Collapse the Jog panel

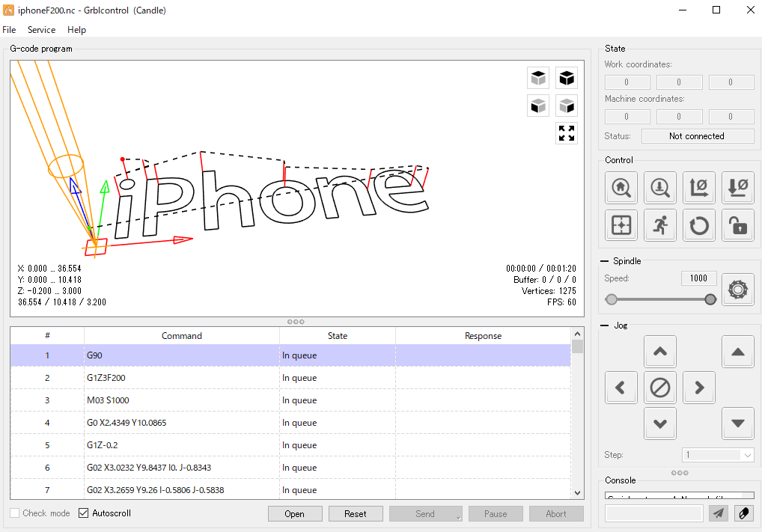tap(605, 325)
